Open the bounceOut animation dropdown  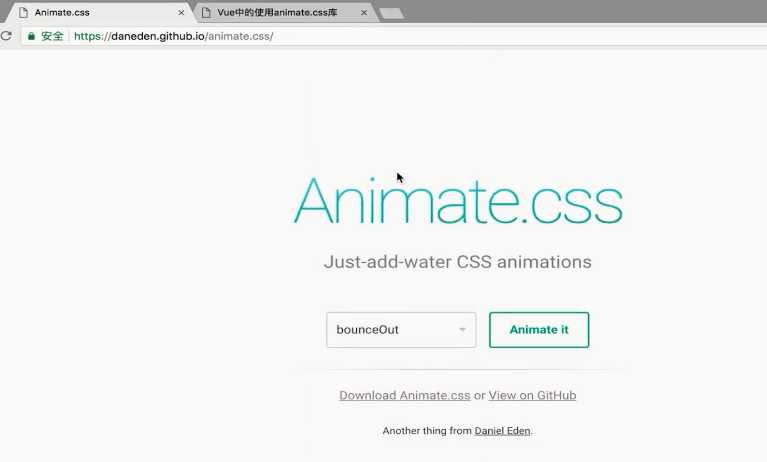(401, 330)
